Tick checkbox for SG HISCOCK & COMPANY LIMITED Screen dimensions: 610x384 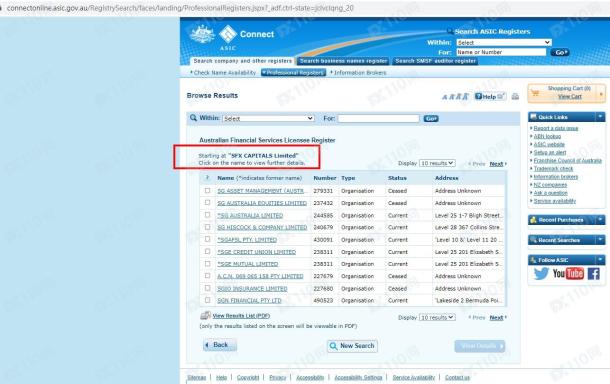click(207, 227)
